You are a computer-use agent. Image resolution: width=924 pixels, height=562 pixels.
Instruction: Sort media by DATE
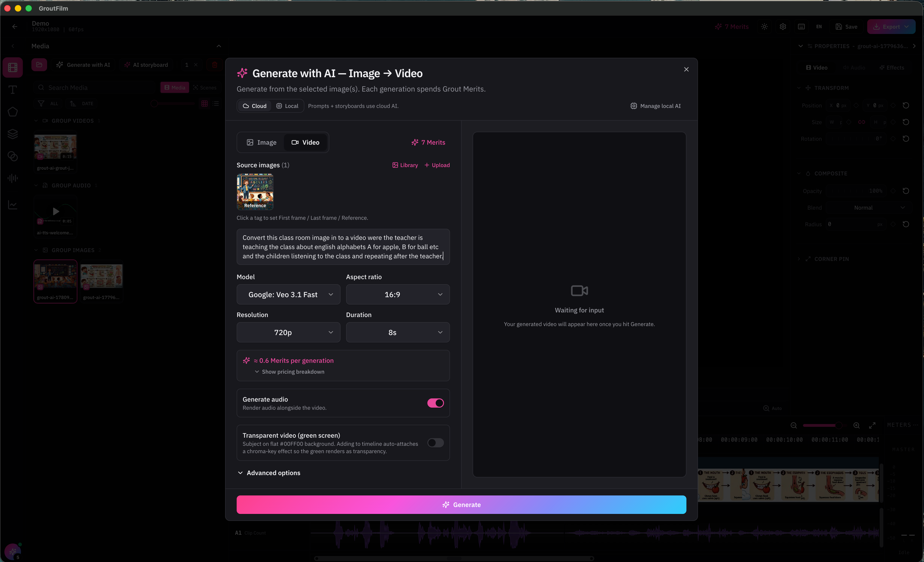pos(82,104)
